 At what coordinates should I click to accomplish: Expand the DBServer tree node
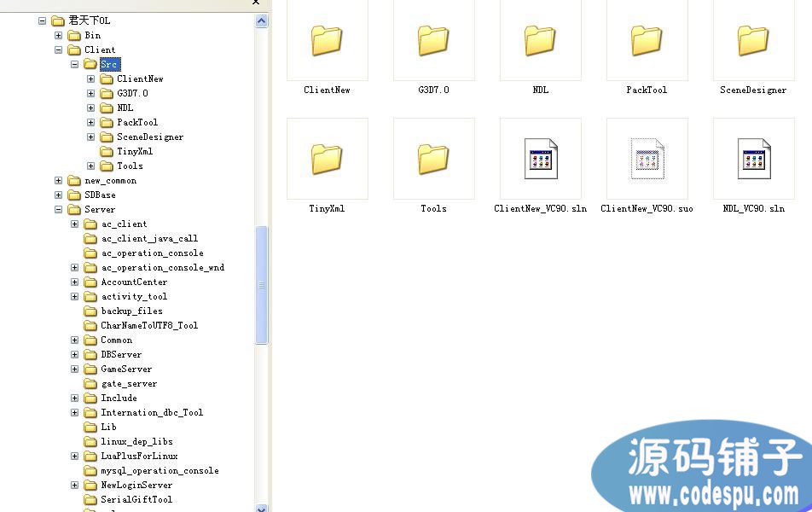[x=74, y=354]
